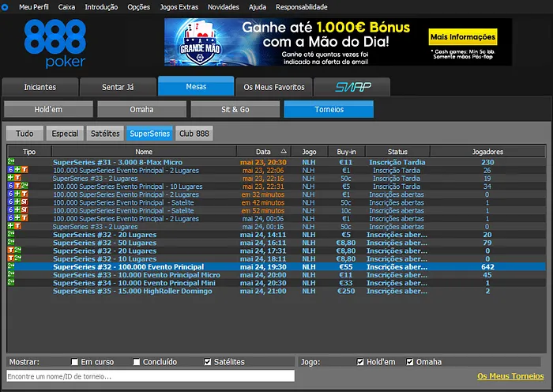Click the green plus icon in the mai 23, 22:16 row
Screen dimensions: 553x392
[x=11, y=178]
